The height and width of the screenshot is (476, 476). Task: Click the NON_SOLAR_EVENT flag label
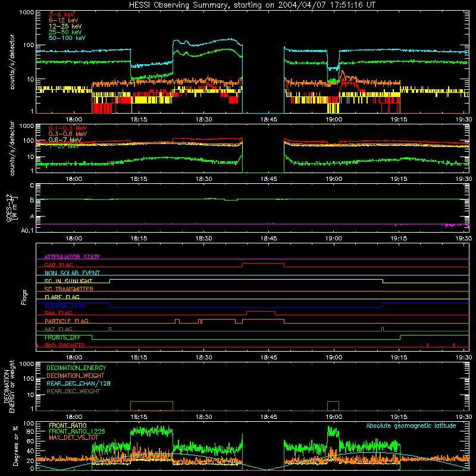coord(72,273)
